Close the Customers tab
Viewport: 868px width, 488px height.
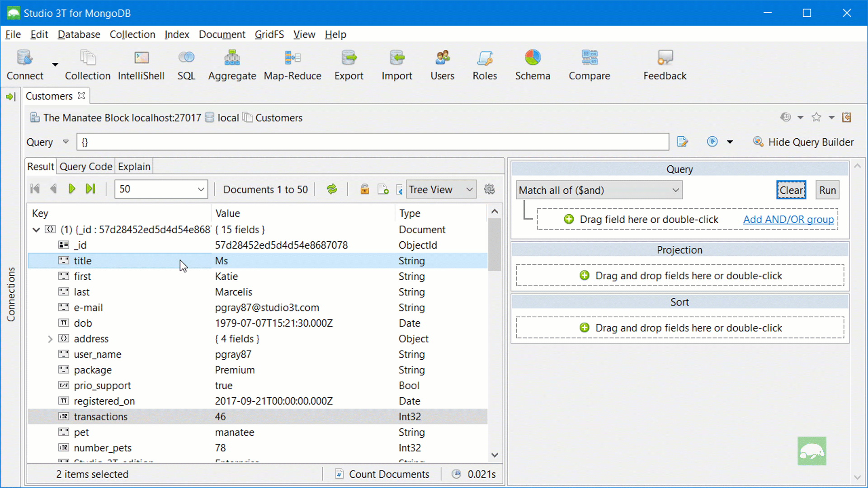(81, 96)
